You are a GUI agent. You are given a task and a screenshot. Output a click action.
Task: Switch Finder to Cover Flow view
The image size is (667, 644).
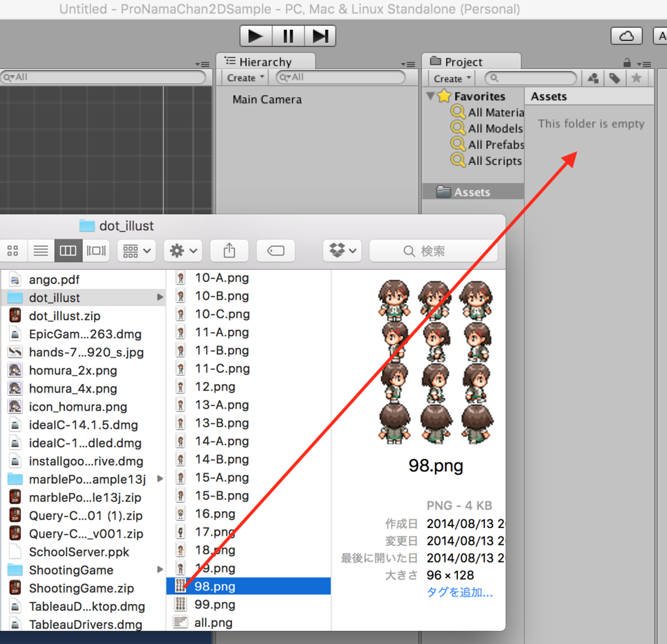pyautogui.click(x=96, y=251)
